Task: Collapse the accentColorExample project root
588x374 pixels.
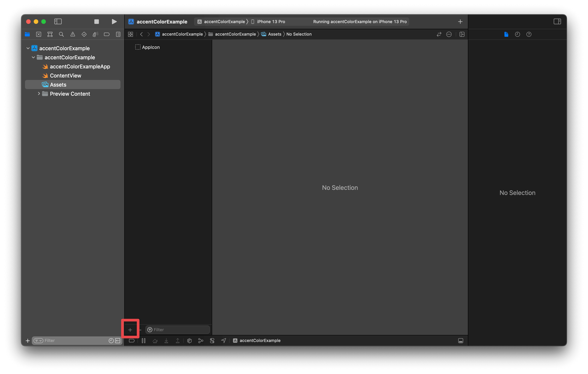Action: pyautogui.click(x=28, y=48)
